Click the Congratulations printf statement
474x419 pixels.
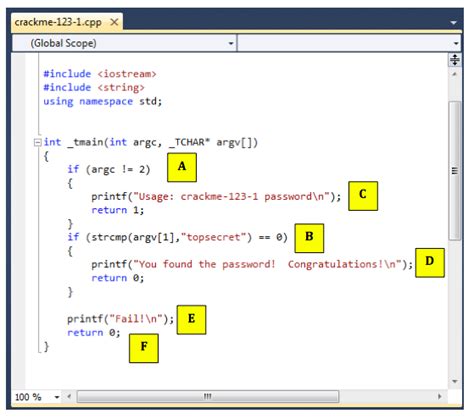252,264
